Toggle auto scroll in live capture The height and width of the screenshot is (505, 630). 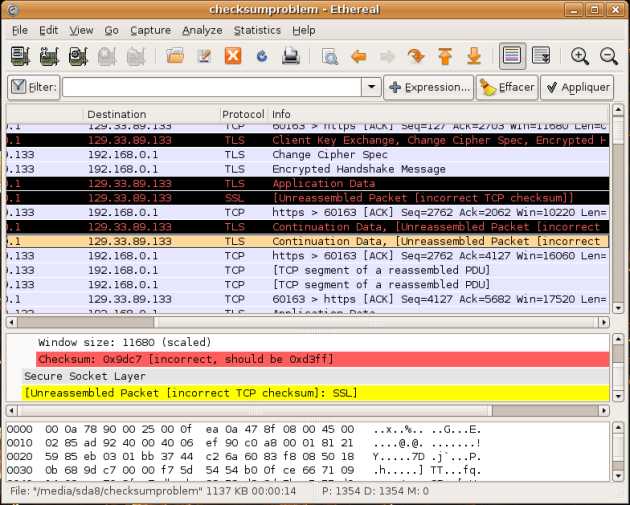541,56
